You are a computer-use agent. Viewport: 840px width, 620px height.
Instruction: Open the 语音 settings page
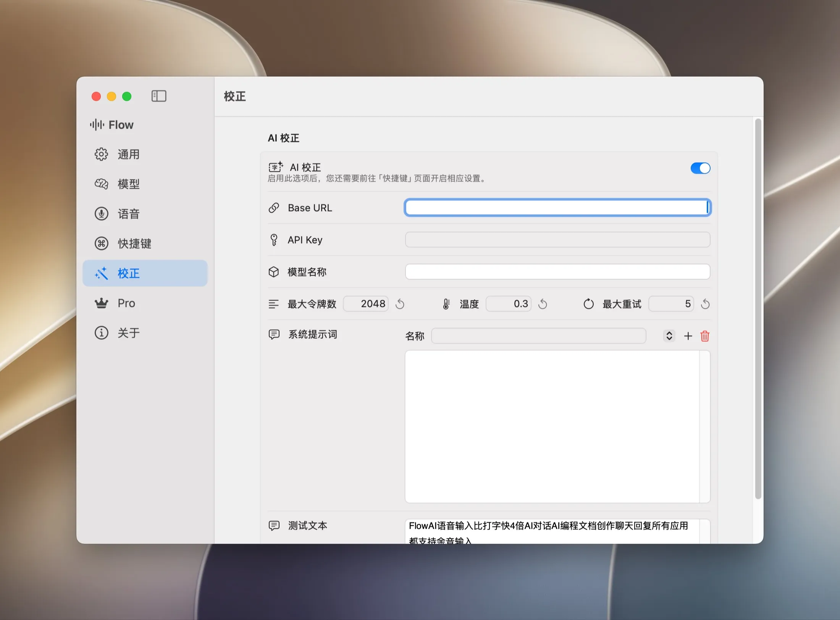coord(145,214)
